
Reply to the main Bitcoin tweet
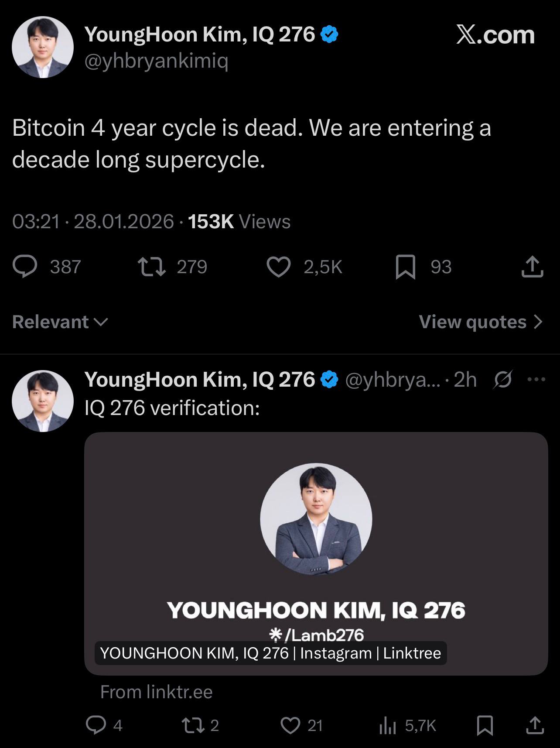[25, 267]
